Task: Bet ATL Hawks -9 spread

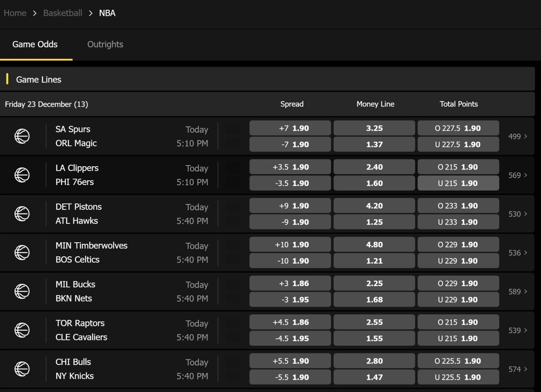Action: 290,222
